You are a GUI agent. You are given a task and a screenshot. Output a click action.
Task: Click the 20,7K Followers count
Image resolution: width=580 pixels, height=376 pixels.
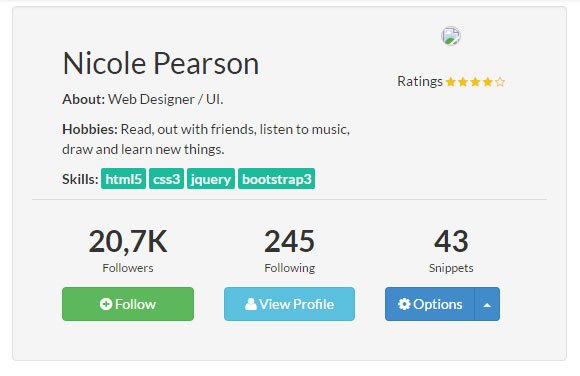pyautogui.click(x=128, y=242)
